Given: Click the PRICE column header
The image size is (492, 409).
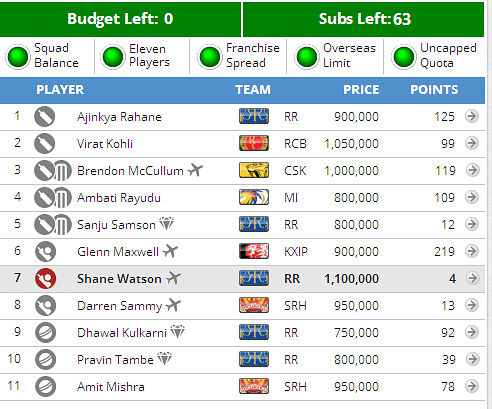Looking at the screenshot, I should click(x=361, y=90).
